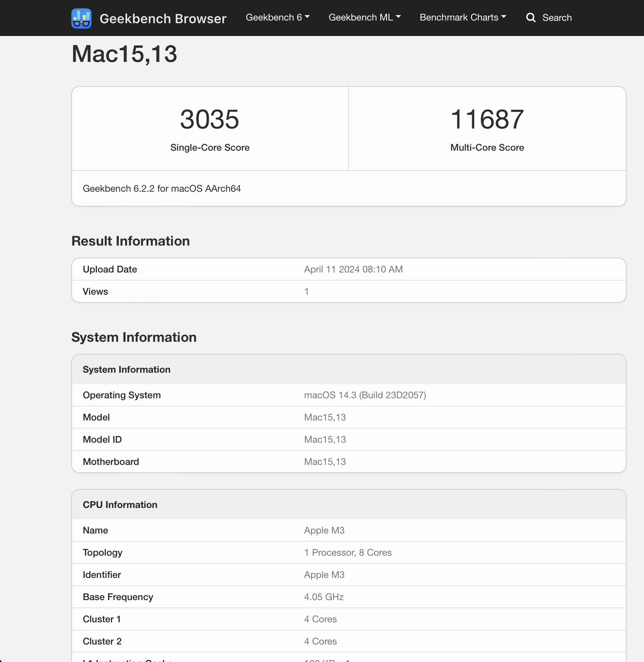The height and width of the screenshot is (662, 644).
Task: Click the Geekbench logo icon
Action: click(81, 18)
